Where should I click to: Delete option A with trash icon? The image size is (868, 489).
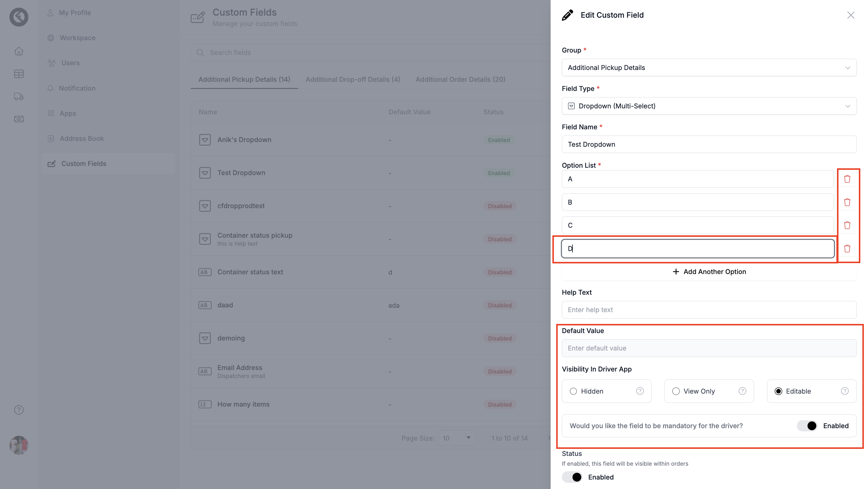847,179
